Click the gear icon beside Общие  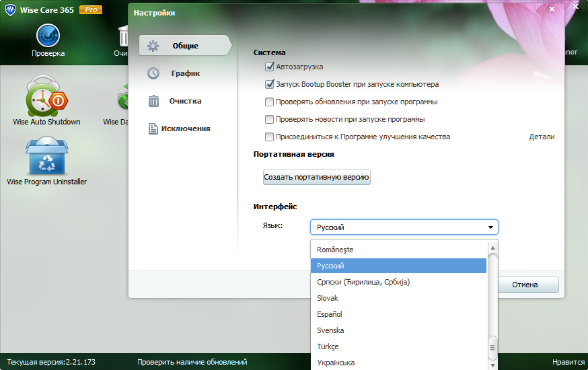pos(153,46)
